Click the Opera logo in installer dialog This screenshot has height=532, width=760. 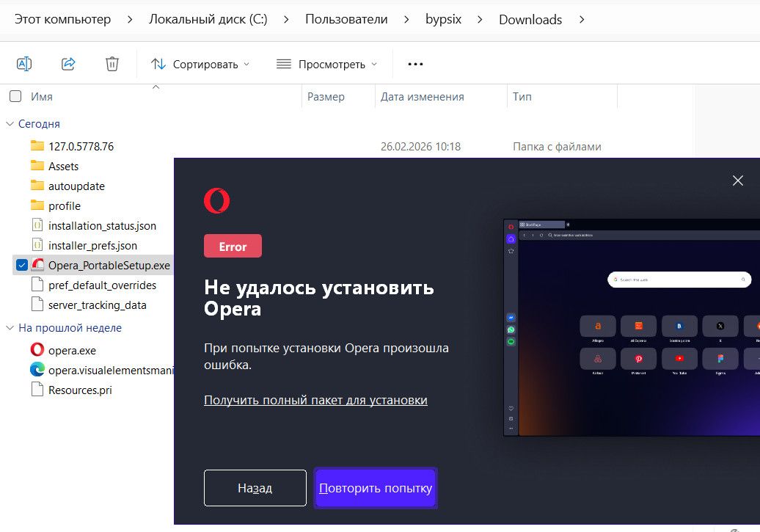click(x=216, y=201)
